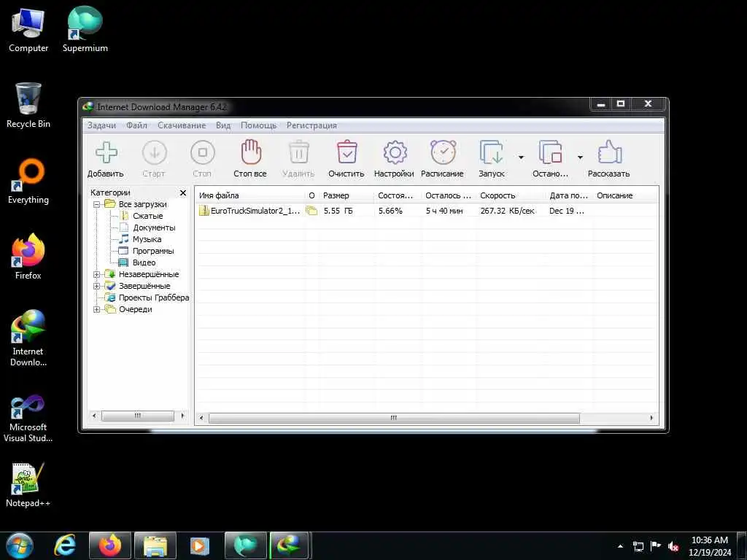Click the queue folder icon in download row

pos(311,211)
